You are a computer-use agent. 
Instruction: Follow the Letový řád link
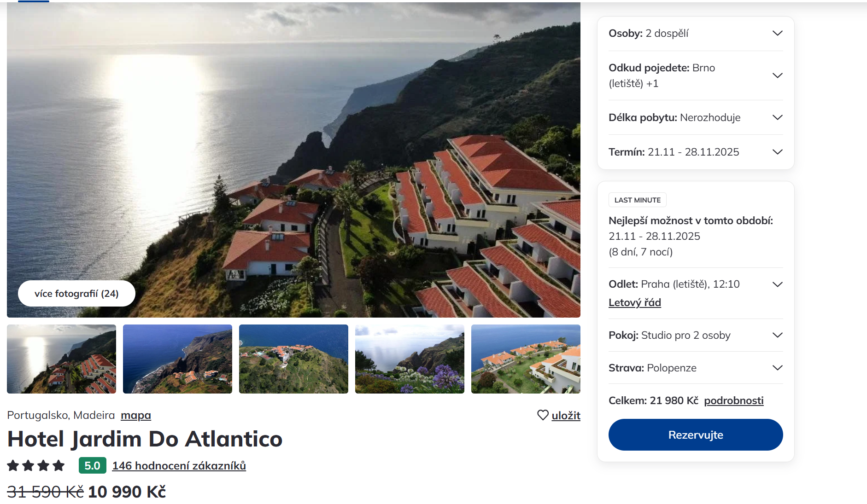[634, 302]
